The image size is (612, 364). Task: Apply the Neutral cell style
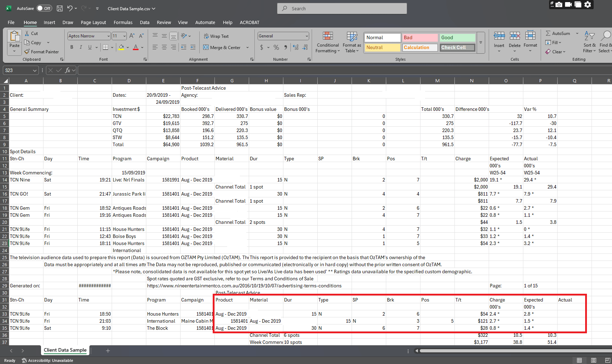pyautogui.click(x=383, y=47)
